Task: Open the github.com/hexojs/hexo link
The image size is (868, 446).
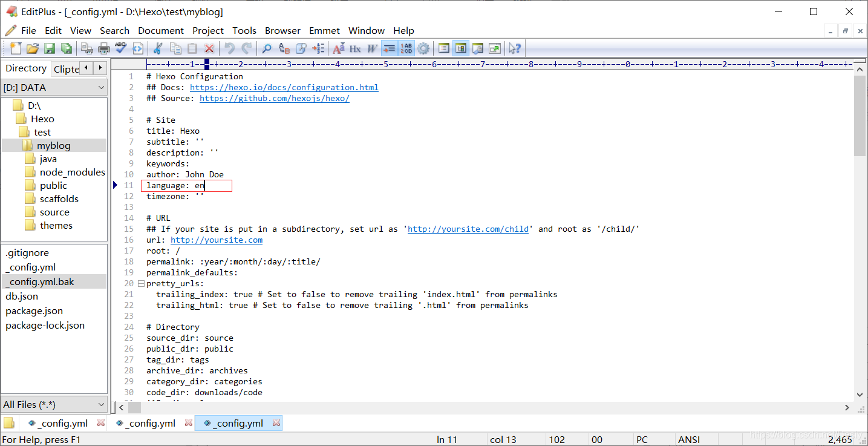Action: coord(275,98)
